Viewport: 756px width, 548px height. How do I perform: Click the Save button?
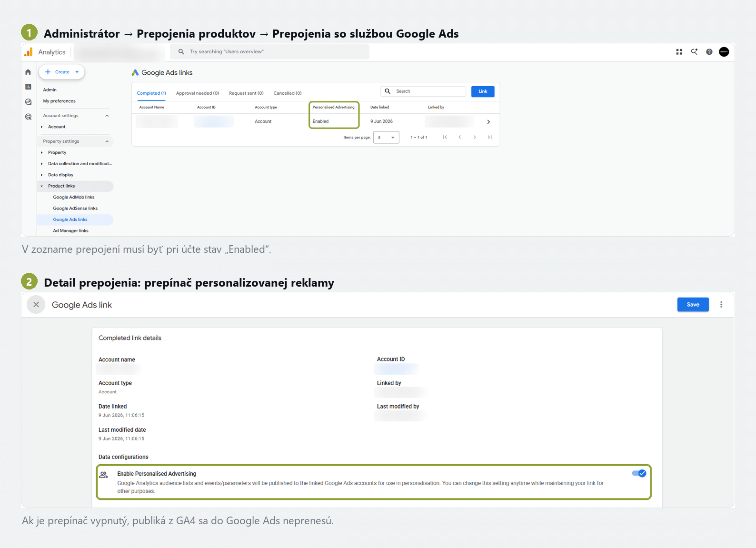[x=693, y=305]
